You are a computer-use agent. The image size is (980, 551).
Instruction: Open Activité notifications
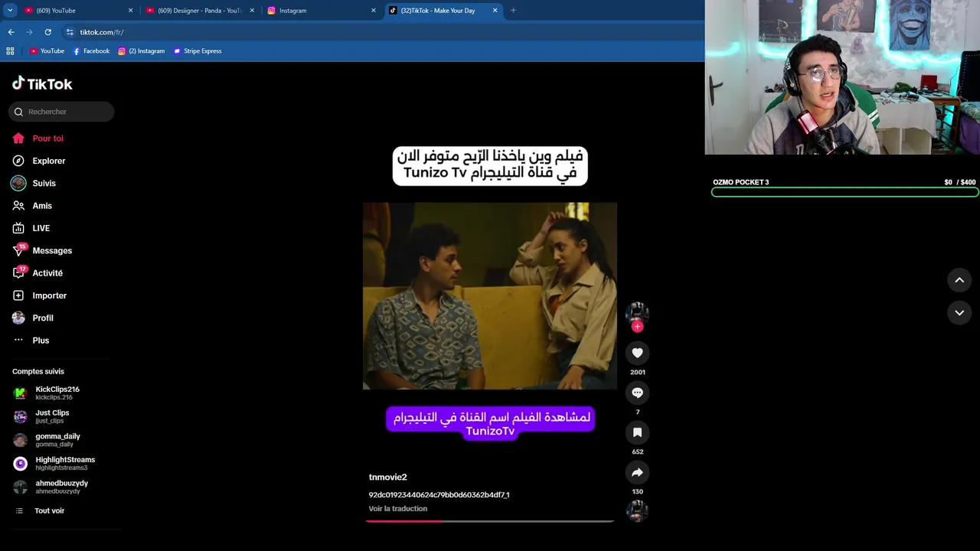click(x=38, y=272)
